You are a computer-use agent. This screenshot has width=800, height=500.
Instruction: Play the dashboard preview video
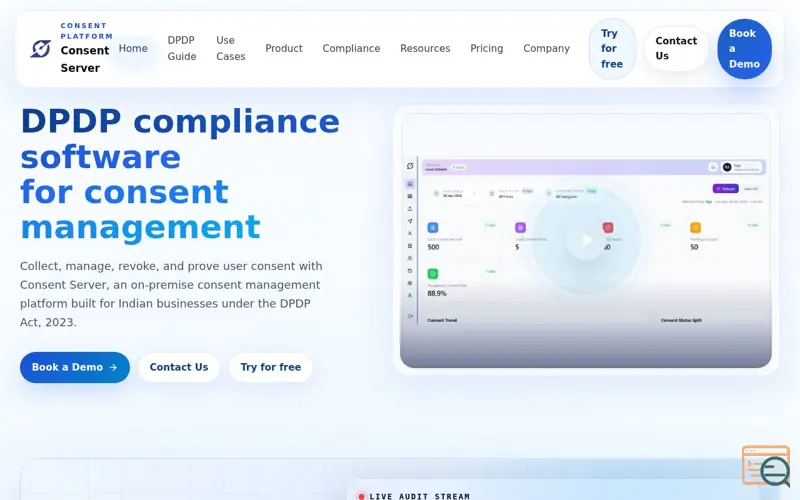tap(586, 240)
